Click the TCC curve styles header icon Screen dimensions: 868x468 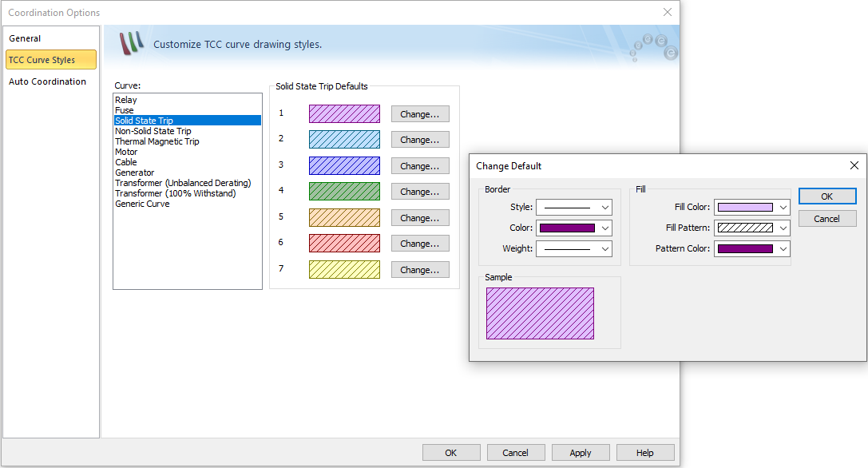(x=131, y=44)
